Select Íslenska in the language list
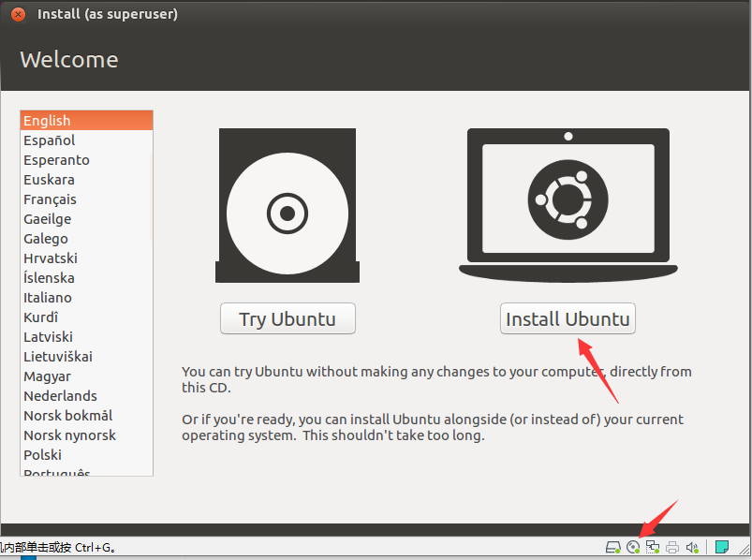752x560 pixels. click(x=86, y=278)
